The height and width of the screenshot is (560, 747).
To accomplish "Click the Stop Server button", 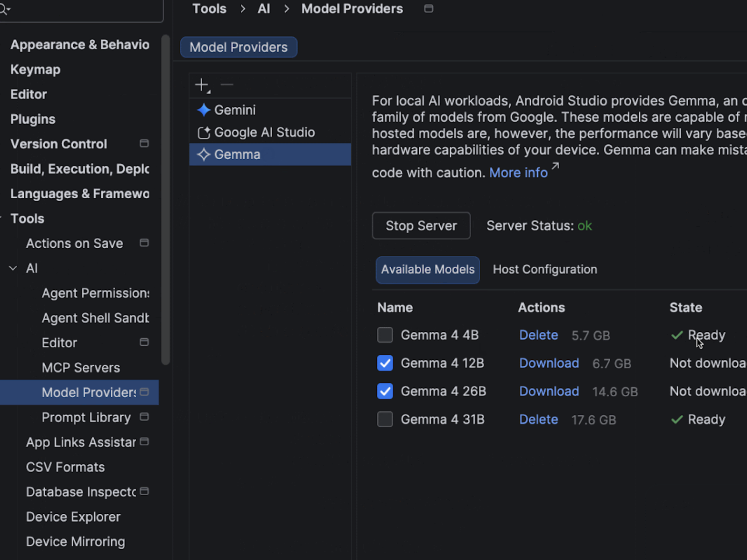I will click(x=421, y=226).
